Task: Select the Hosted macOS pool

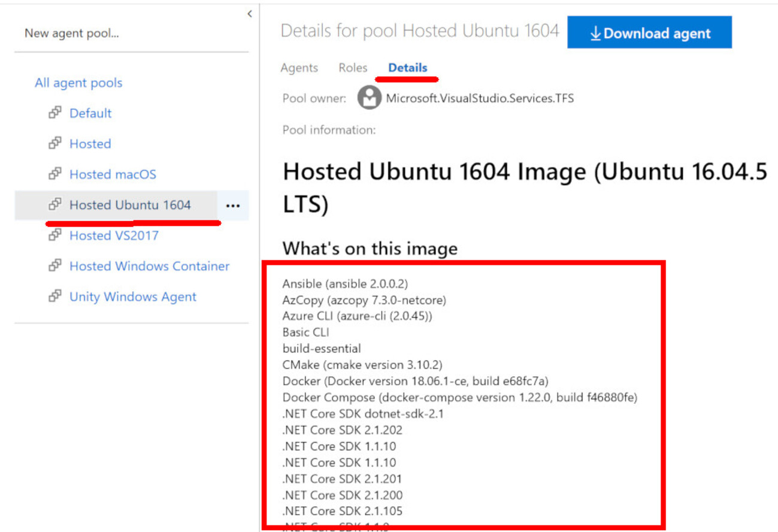Action: (113, 174)
